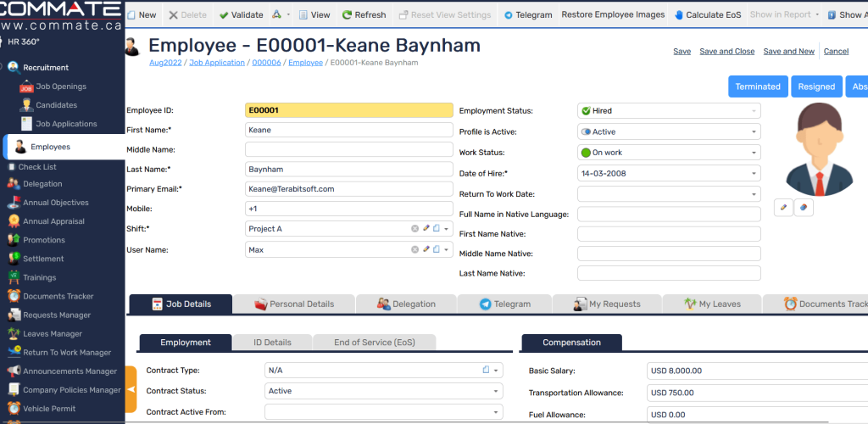Clear the Shift field with its X icon
The image size is (868, 424).
(x=415, y=229)
